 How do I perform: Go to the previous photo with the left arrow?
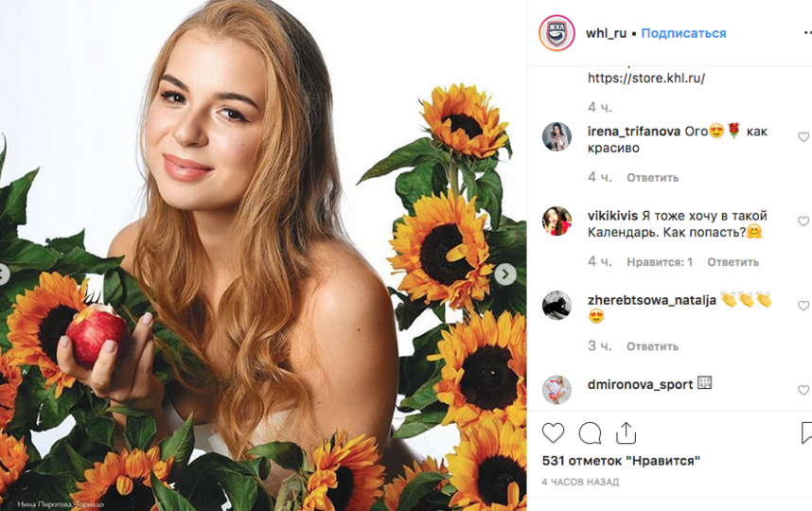point(3,274)
